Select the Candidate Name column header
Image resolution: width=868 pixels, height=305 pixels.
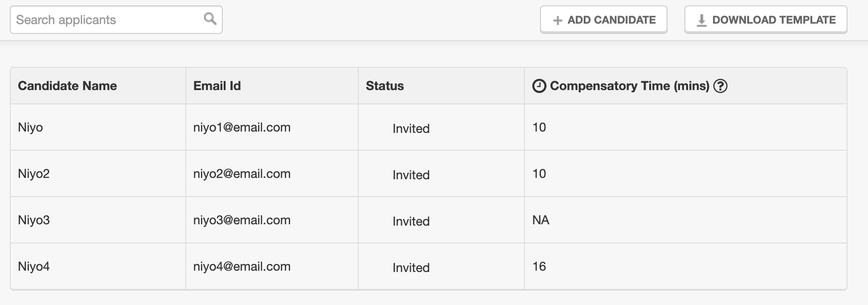[67, 86]
